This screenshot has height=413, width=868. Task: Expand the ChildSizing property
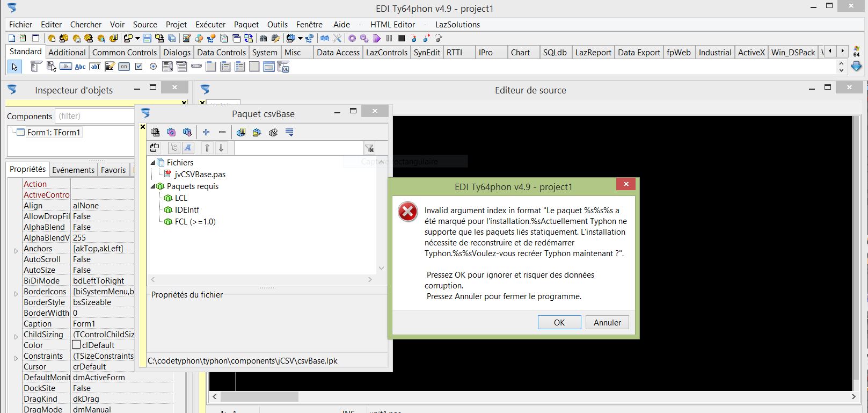[x=16, y=337]
